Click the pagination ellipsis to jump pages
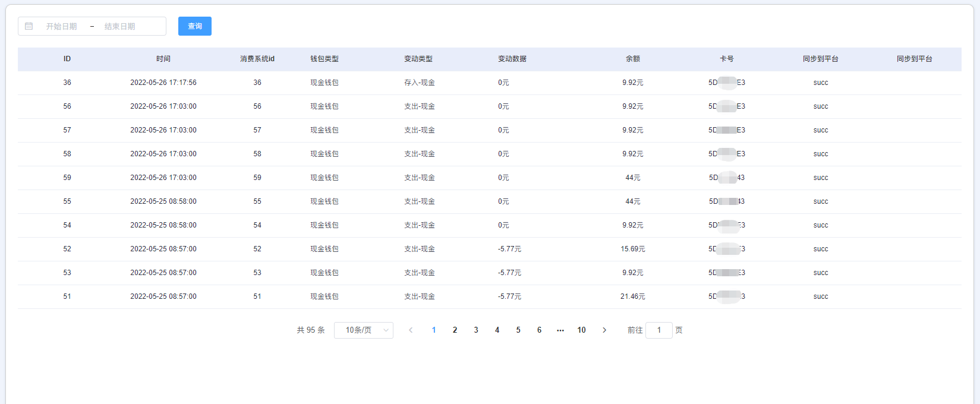This screenshot has height=404, width=980. pos(560,330)
